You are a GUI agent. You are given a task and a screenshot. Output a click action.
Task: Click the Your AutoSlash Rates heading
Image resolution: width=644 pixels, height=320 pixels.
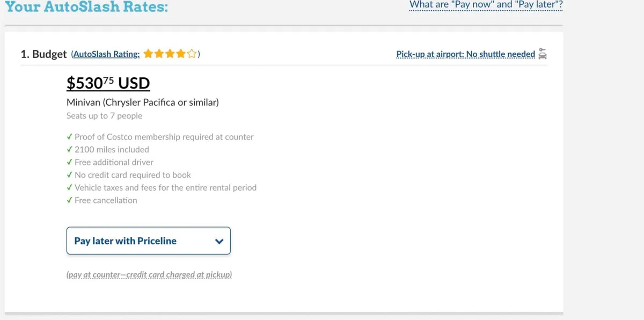(x=86, y=8)
